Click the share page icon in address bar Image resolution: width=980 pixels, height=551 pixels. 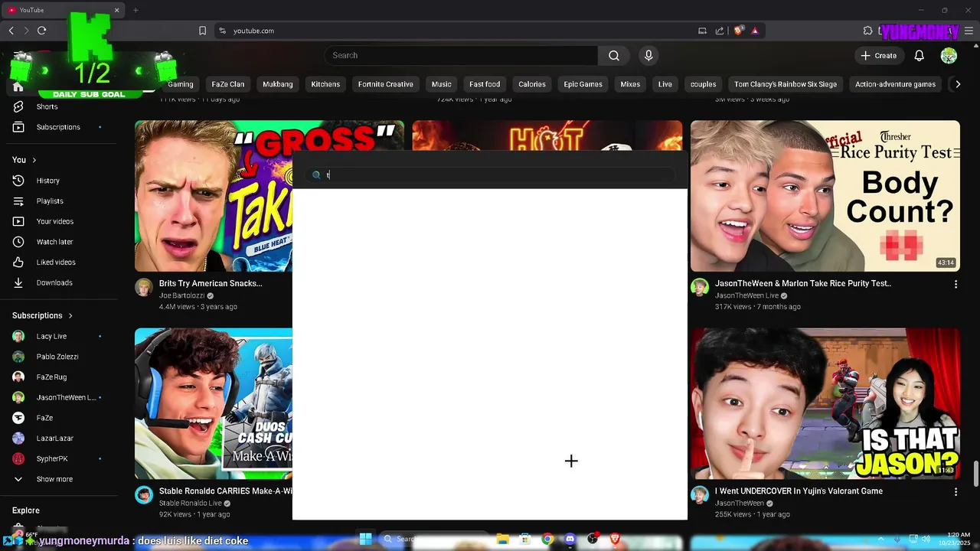click(720, 31)
